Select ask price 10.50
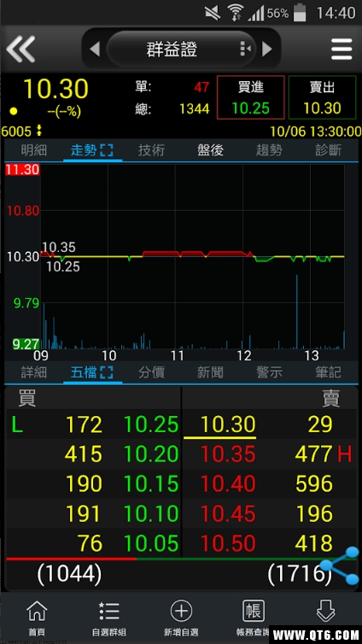This screenshot has width=362, height=644. point(228,543)
